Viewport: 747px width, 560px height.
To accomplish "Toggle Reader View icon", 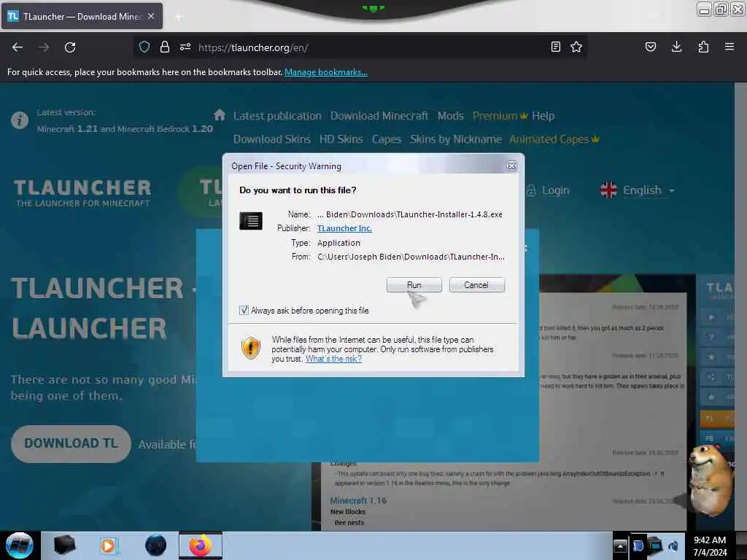I will [x=555, y=47].
